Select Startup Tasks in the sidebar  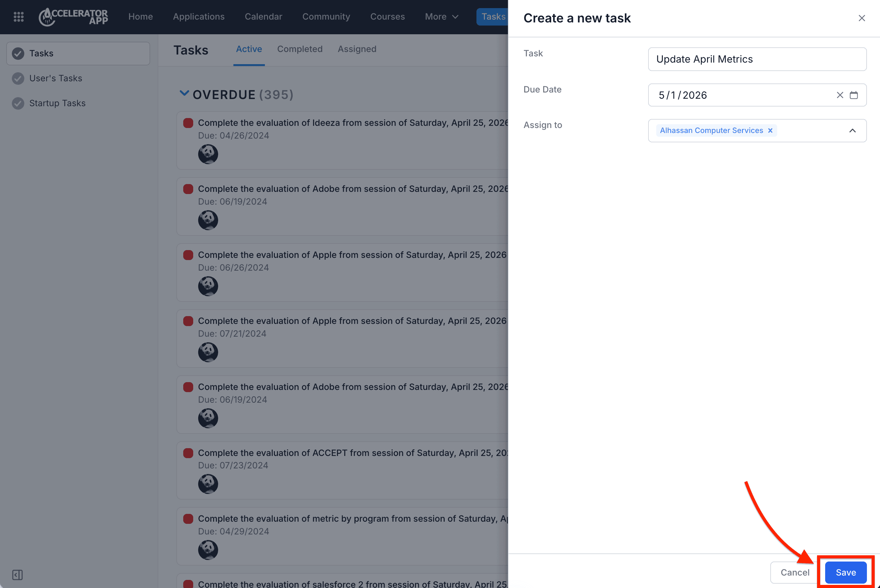[x=57, y=103]
